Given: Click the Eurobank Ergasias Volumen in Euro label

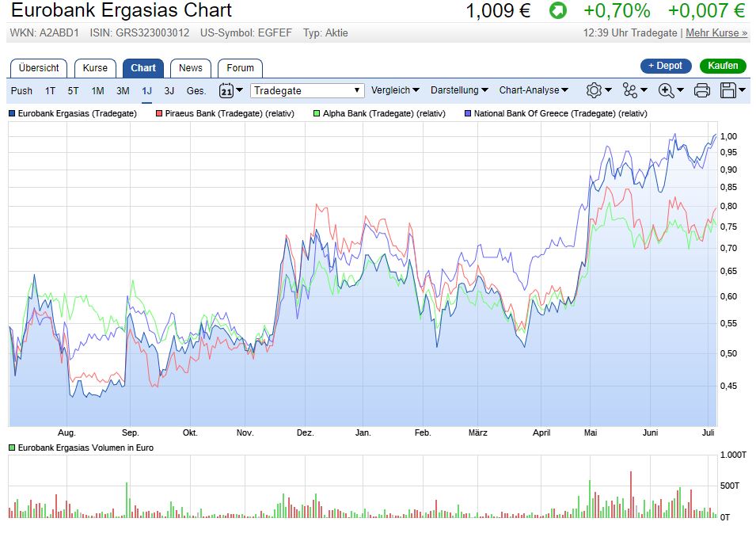Looking at the screenshot, I should pyautogui.click(x=85, y=448).
